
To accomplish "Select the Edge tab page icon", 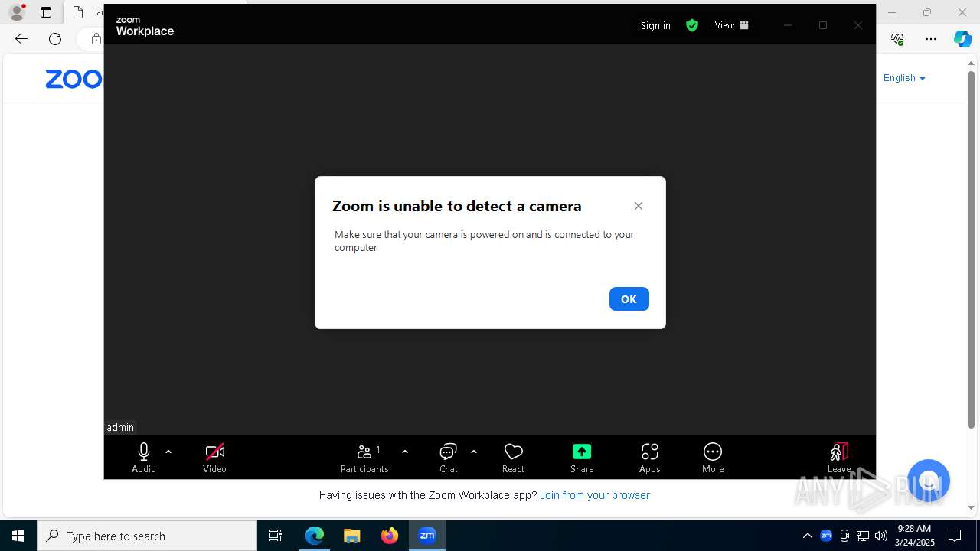I will 78,12.
